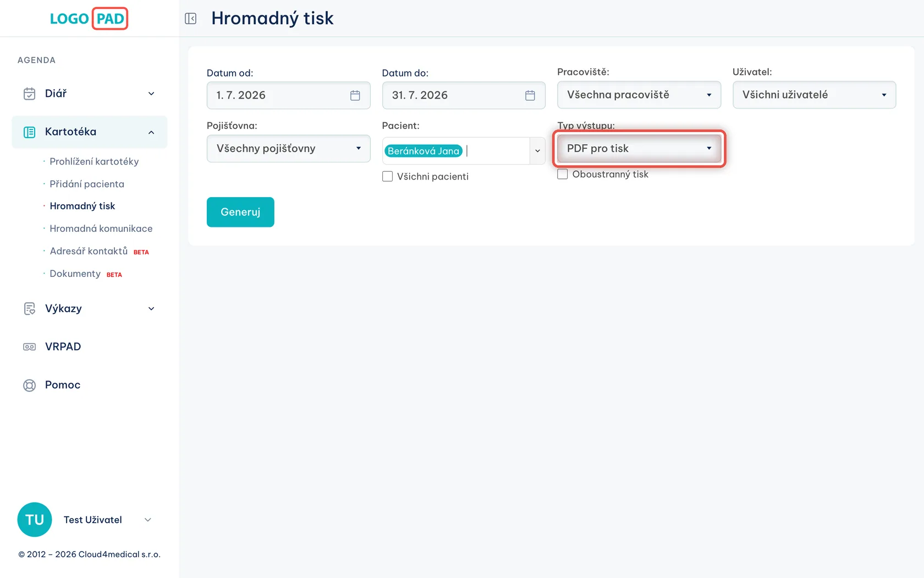Viewport: 924px width, 578px height.
Task: Click the TU user avatar
Action: [x=35, y=520]
